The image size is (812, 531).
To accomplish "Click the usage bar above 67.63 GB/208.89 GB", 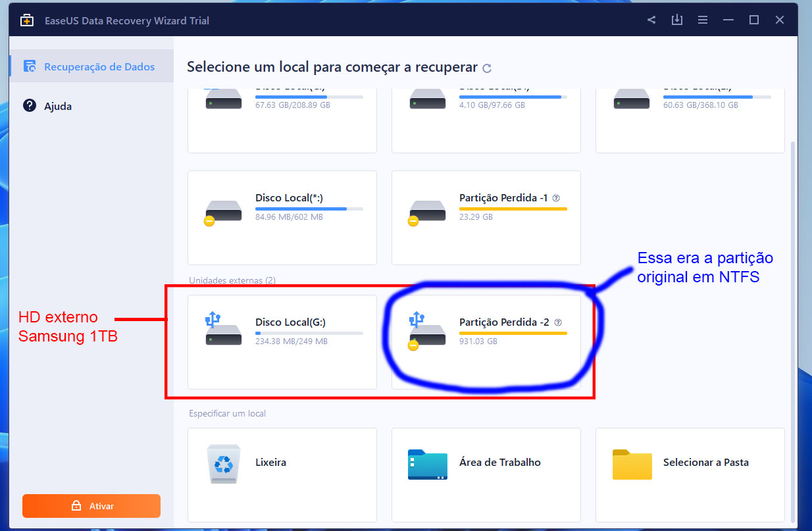I will pos(309,97).
